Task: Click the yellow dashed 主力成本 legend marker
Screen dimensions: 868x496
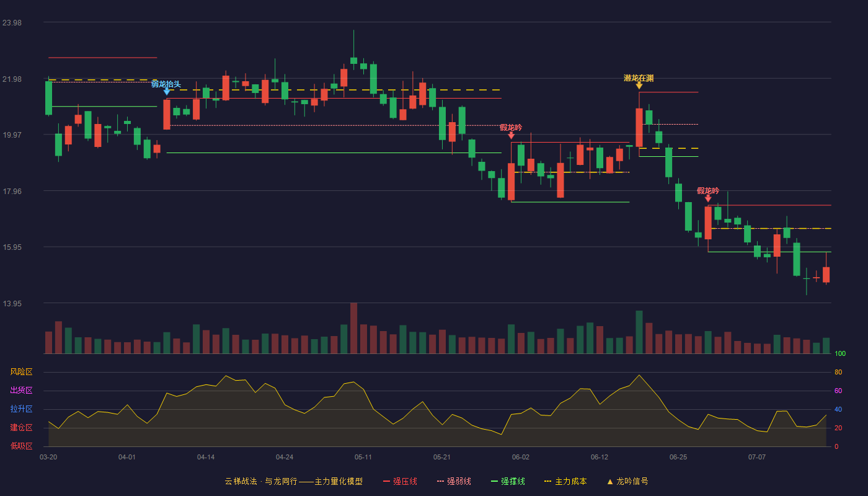Action: (548, 481)
